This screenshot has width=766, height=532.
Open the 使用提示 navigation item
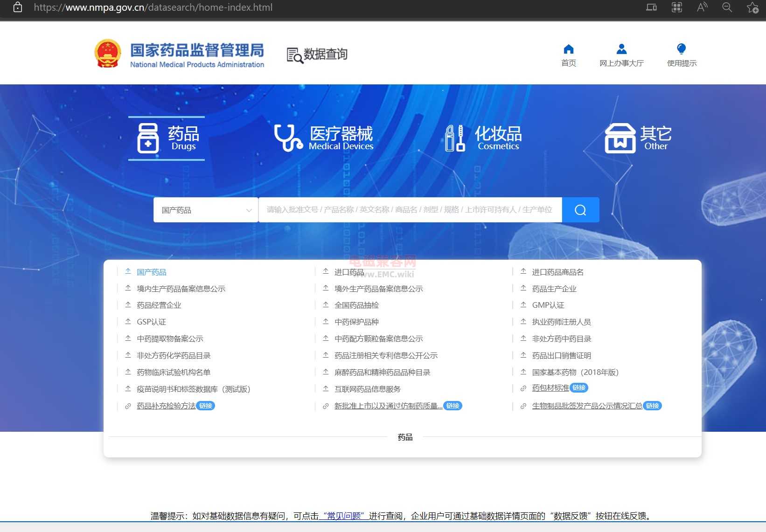[x=682, y=55]
